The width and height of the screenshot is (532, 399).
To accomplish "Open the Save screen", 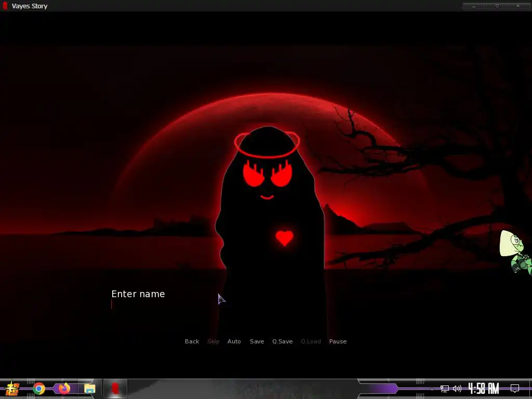I will tap(257, 341).
